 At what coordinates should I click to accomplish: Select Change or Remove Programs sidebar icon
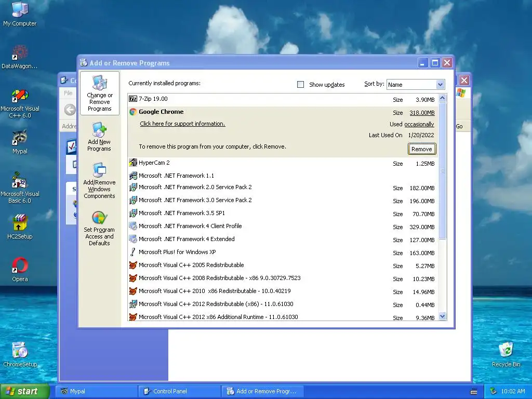coord(99,94)
